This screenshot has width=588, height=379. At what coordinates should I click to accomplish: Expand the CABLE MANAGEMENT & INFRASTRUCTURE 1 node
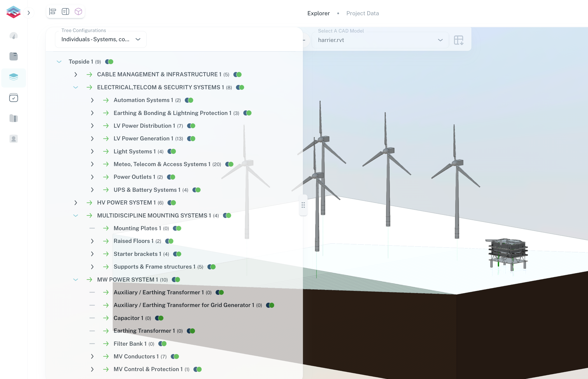[x=76, y=75]
